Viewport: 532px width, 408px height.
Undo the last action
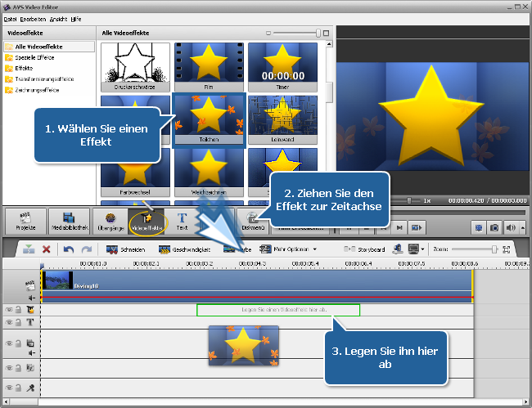68,249
